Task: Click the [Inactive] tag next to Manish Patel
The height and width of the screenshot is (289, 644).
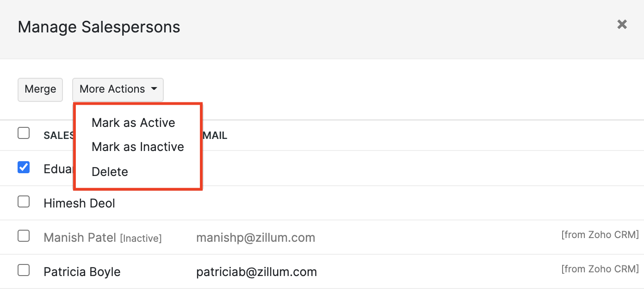Action: click(x=141, y=239)
